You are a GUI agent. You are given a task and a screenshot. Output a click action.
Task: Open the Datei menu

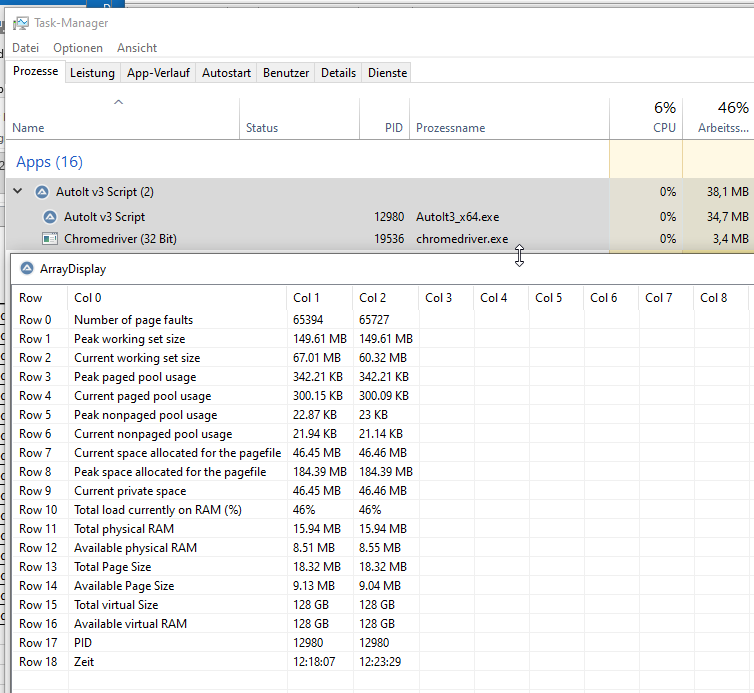click(x=26, y=48)
